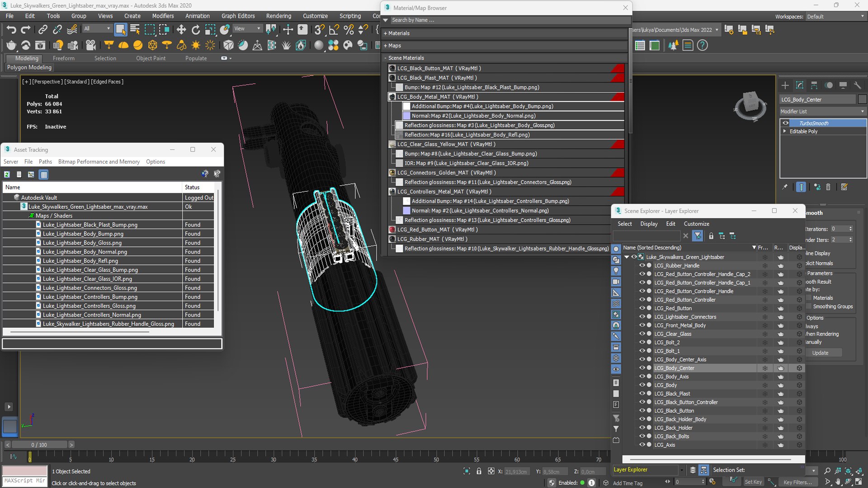Click the light bulb display filter in Scene Explorer

[x=616, y=271]
